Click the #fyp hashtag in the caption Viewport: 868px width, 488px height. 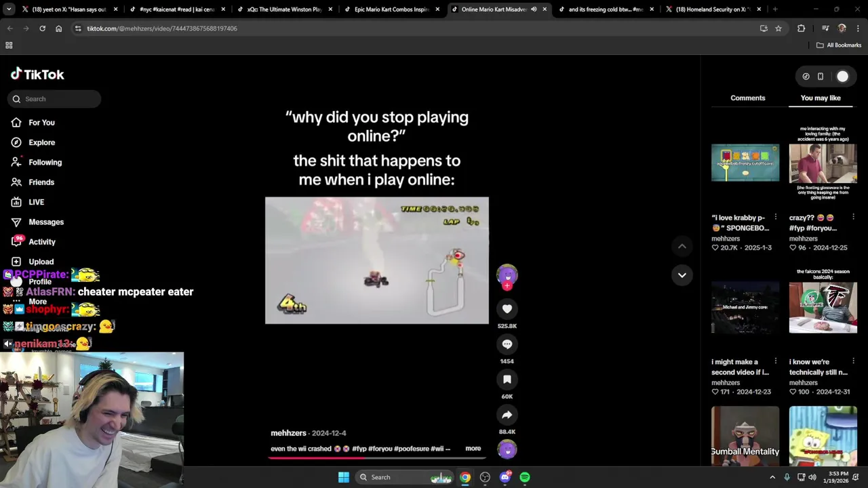tap(359, 449)
